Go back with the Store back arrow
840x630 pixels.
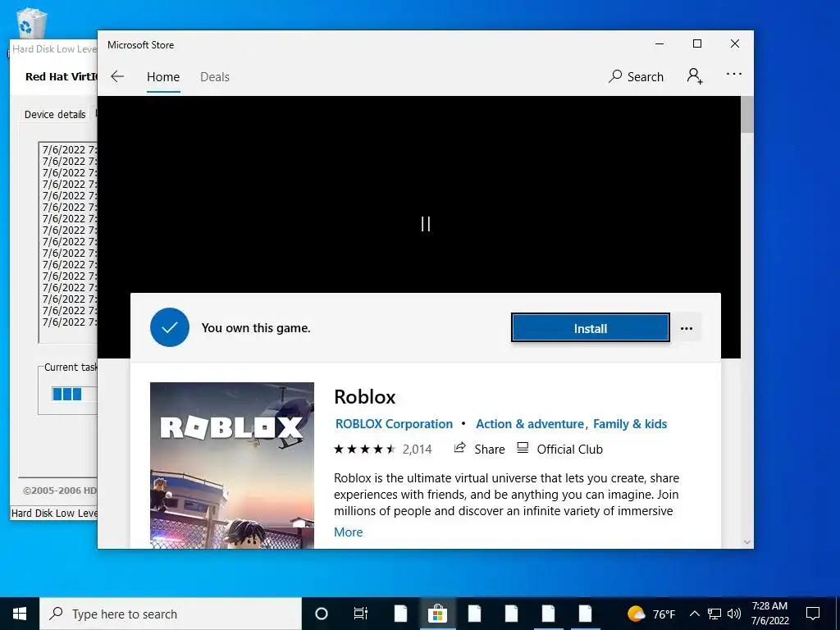(117, 76)
